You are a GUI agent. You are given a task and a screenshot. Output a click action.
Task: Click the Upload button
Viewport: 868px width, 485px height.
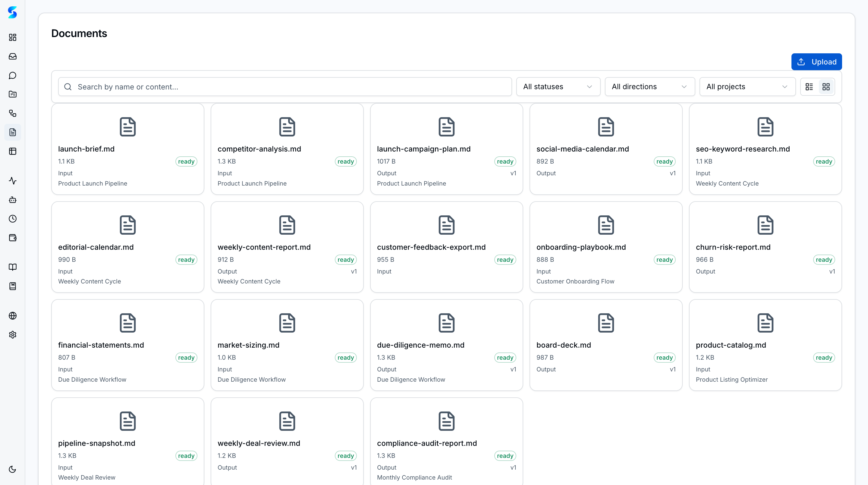[x=816, y=62]
